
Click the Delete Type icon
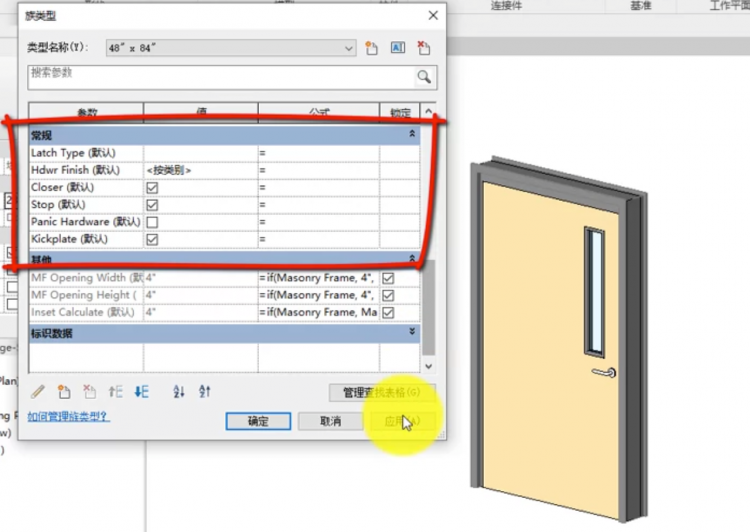(423, 47)
